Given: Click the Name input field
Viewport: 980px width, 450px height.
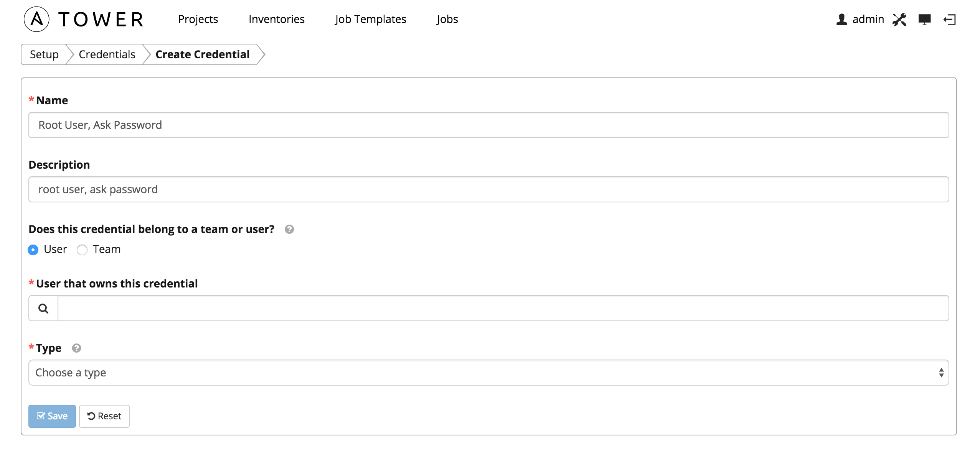Looking at the screenshot, I should click(488, 125).
